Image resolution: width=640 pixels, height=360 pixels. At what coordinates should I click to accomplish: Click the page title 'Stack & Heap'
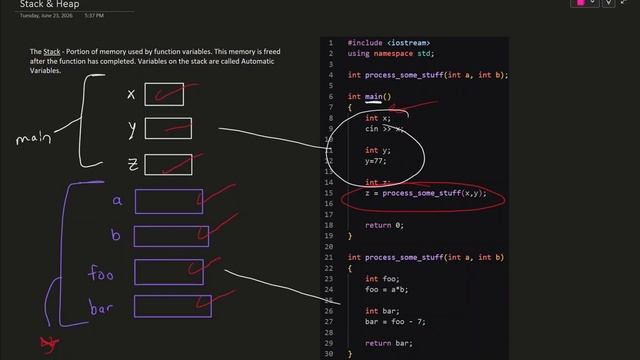[x=49, y=4]
